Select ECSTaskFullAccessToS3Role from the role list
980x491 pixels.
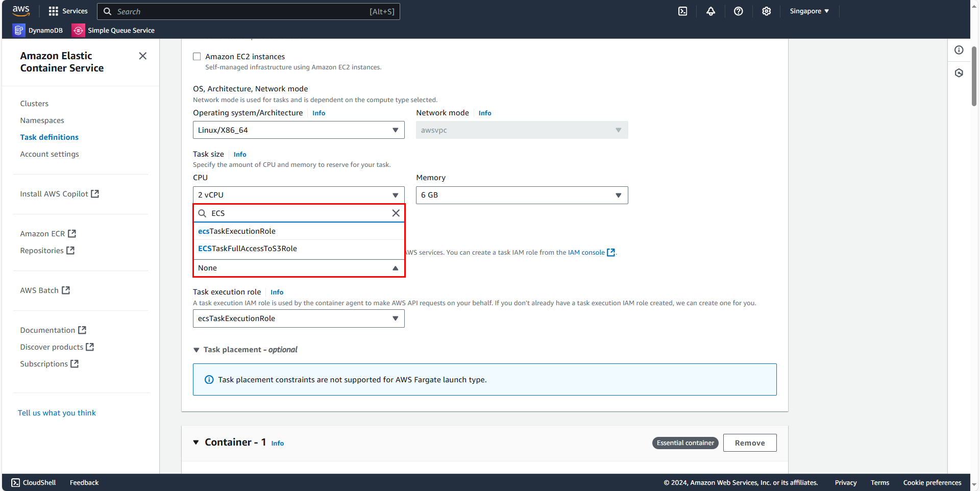click(299, 249)
